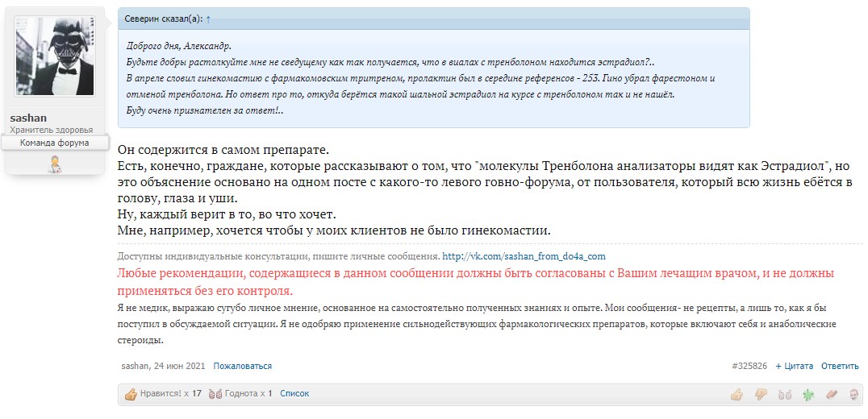Open post permalink #325826
The width and height of the screenshot is (868, 419).
(749, 366)
